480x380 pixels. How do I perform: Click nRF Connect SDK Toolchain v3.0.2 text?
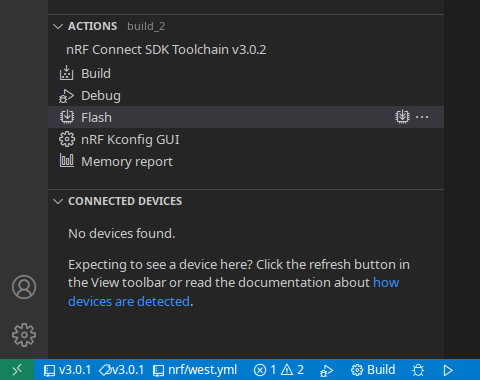(166, 50)
